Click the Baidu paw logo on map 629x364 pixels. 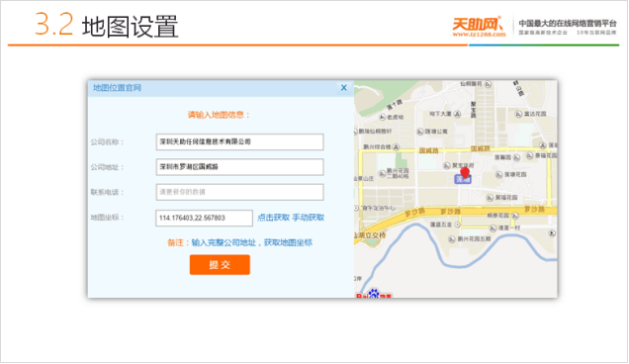click(374, 294)
